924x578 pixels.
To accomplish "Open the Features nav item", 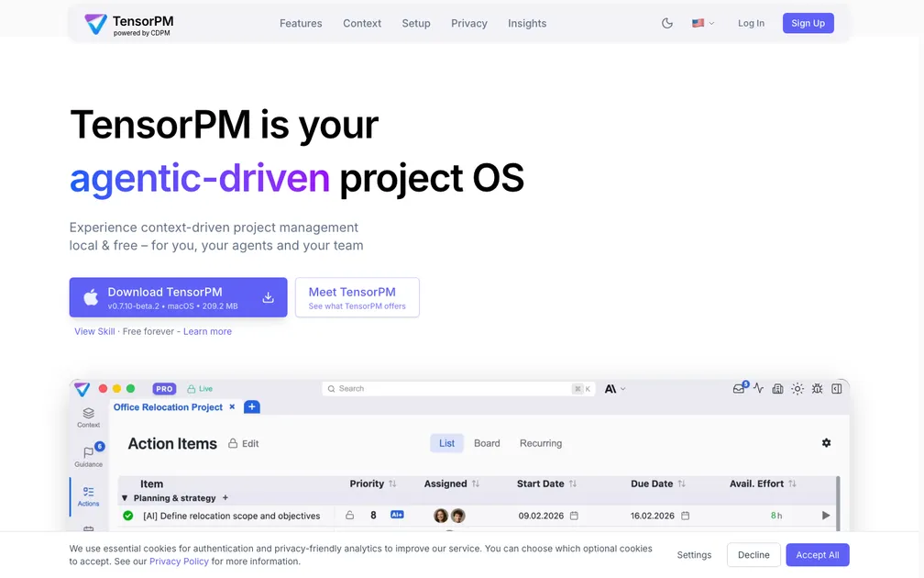I will (301, 23).
